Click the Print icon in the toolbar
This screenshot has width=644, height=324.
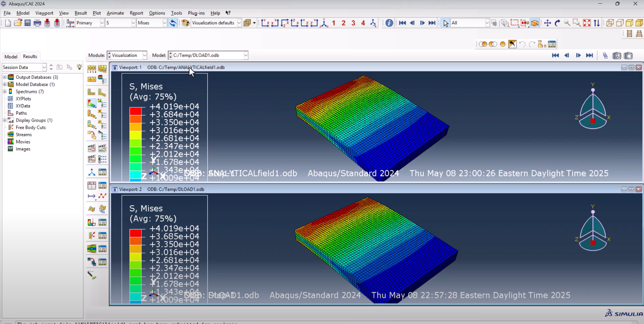tap(38, 23)
